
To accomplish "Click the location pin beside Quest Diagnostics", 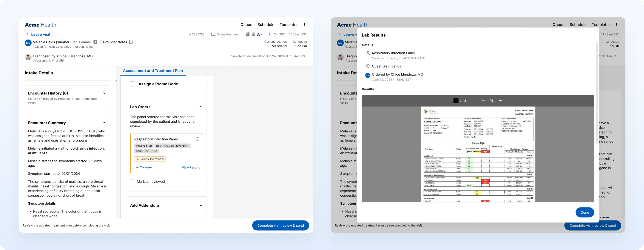I will [x=367, y=66].
